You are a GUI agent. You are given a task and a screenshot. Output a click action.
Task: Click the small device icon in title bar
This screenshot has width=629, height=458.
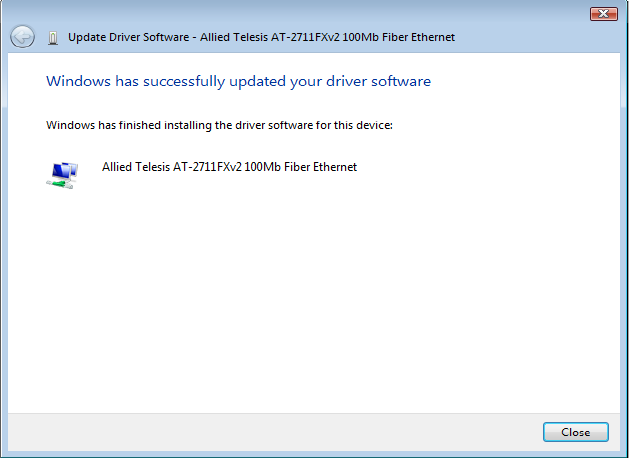click(53, 38)
